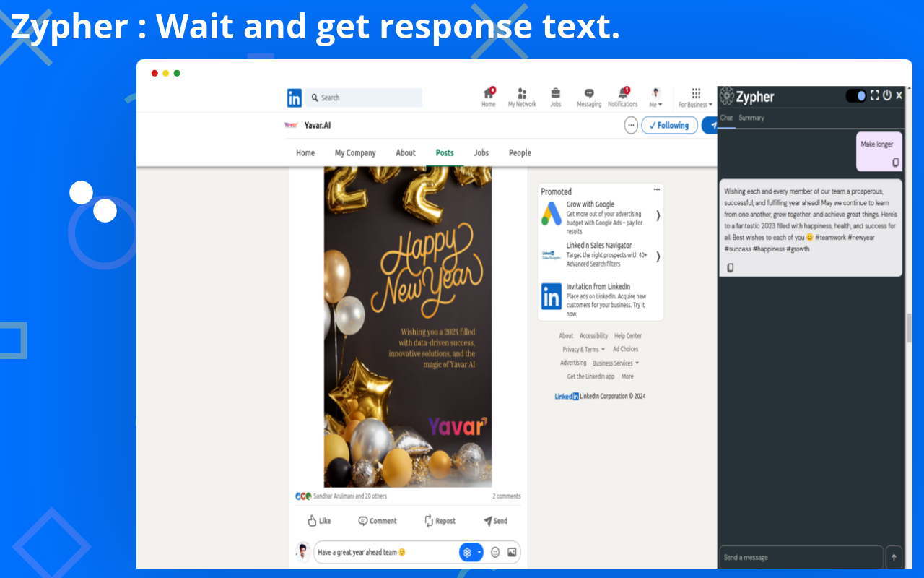The width and height of the screenshot is (924, 578).
Task: Expand the Business Services dropdown
Action: coord(616,363)
